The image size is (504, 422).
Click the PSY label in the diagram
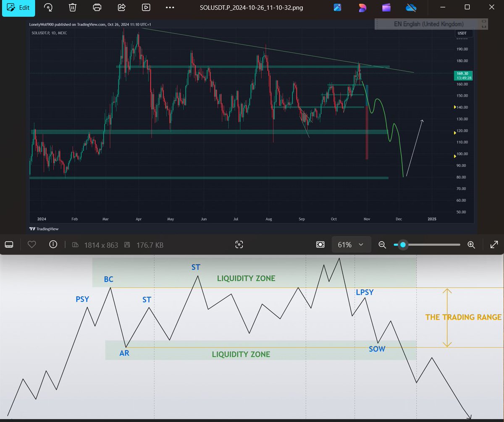82,299
